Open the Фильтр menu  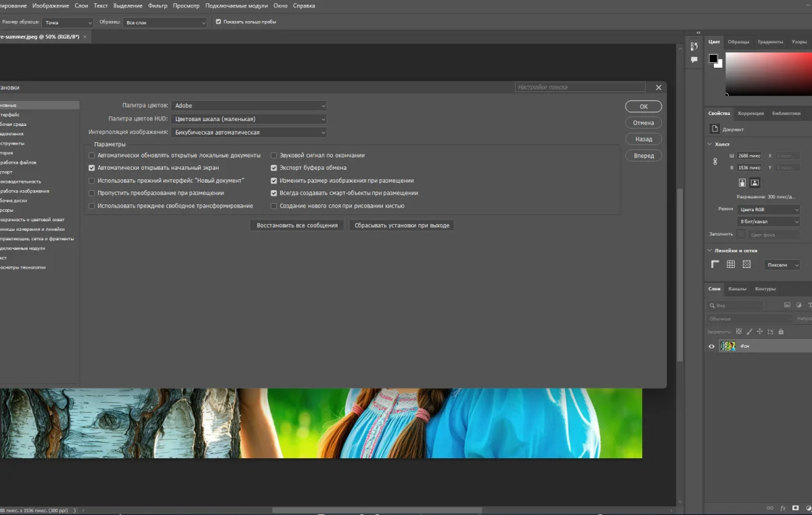(158, 6)
